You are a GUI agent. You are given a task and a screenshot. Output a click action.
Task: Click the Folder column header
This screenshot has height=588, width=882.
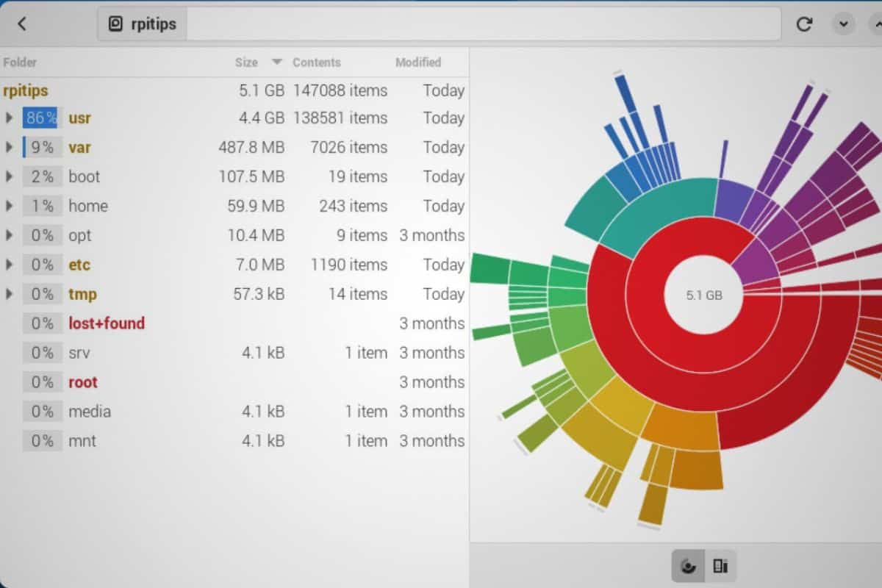(20, 62)
